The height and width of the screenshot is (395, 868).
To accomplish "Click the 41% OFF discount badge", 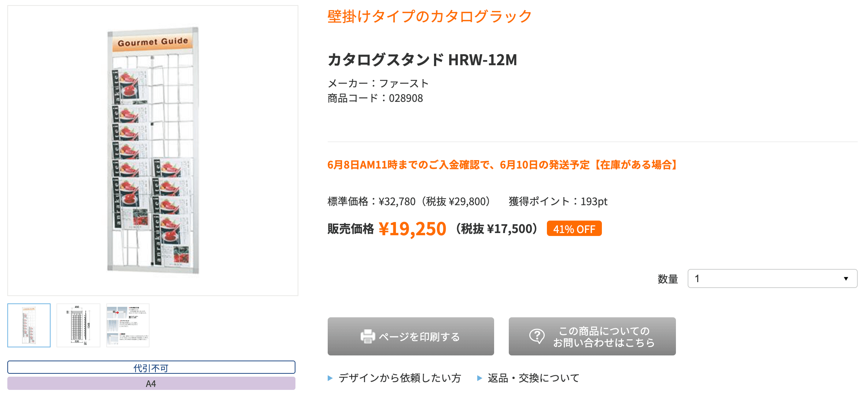I will coord(574,229).
